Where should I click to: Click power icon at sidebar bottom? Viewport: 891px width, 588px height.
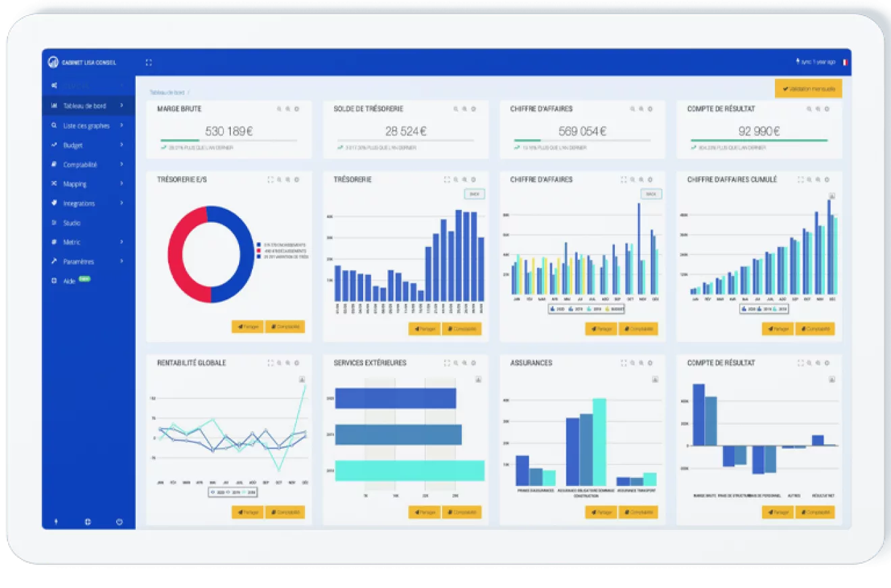pos(119,522)
